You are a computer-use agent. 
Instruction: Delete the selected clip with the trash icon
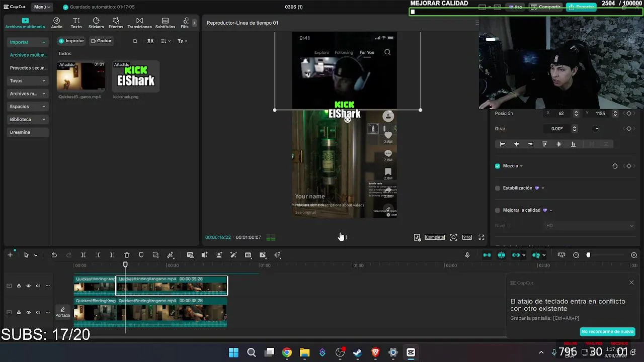[127, 255]
